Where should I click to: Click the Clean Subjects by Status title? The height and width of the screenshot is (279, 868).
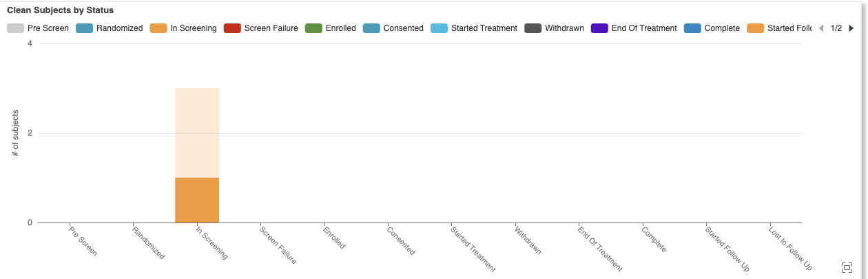click(x=61, y=10)
